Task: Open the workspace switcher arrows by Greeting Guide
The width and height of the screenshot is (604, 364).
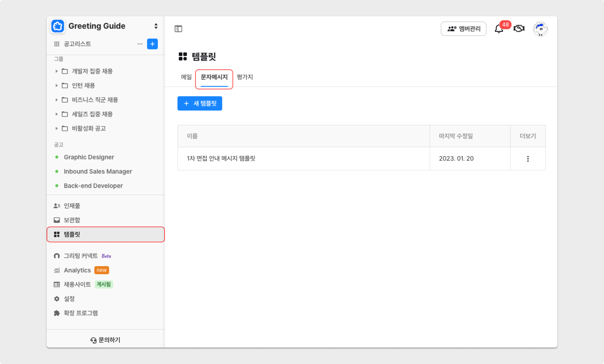Action: [156, 26]
